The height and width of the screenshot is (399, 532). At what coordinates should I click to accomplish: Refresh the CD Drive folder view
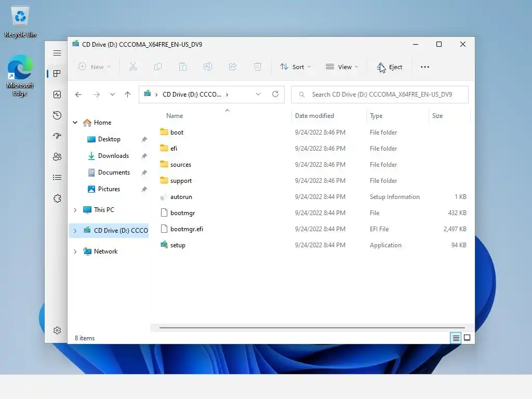pos(275,95)
